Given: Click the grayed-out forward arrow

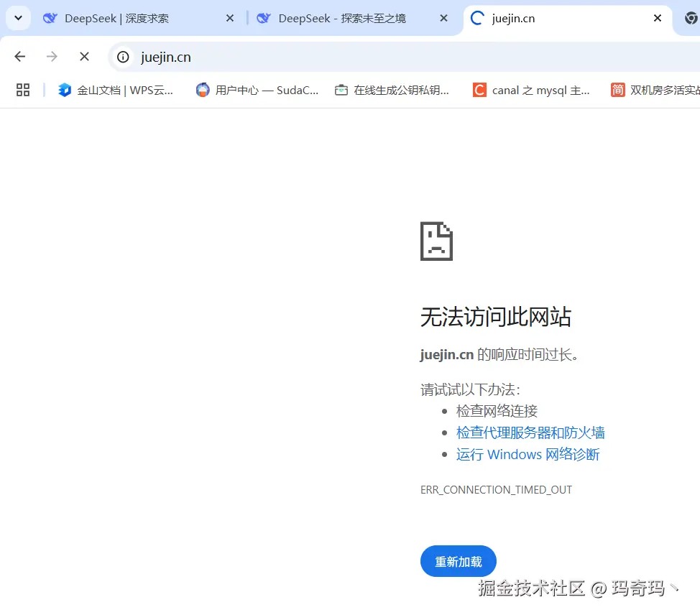Looking at the screenshot, I should click(x=52, y=56).
